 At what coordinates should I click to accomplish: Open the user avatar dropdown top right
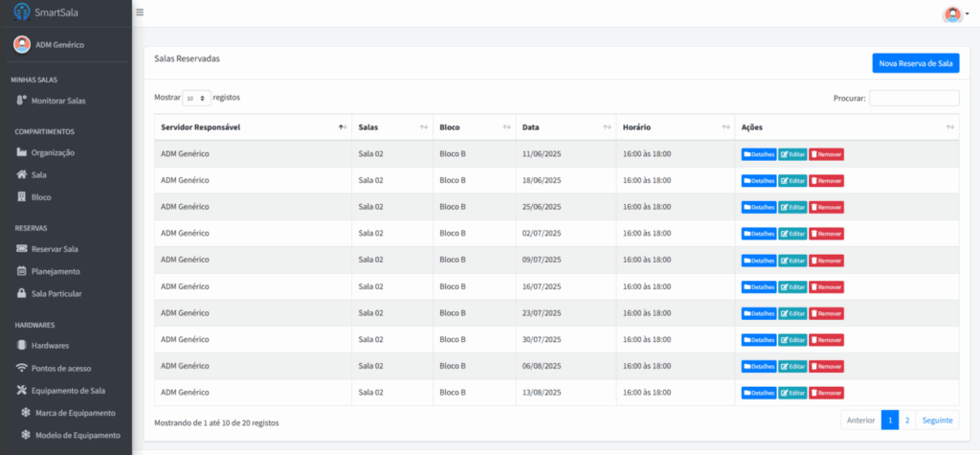955,14
